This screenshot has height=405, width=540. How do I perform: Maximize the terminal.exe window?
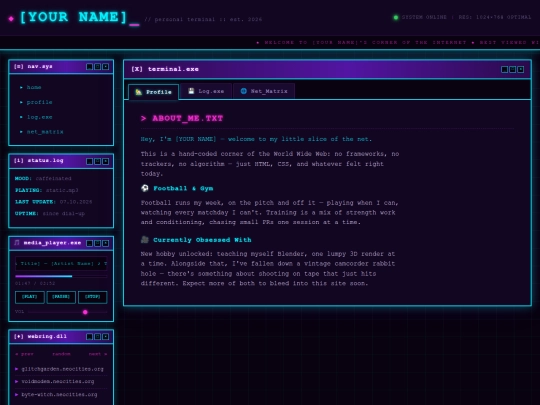[512, 70]
